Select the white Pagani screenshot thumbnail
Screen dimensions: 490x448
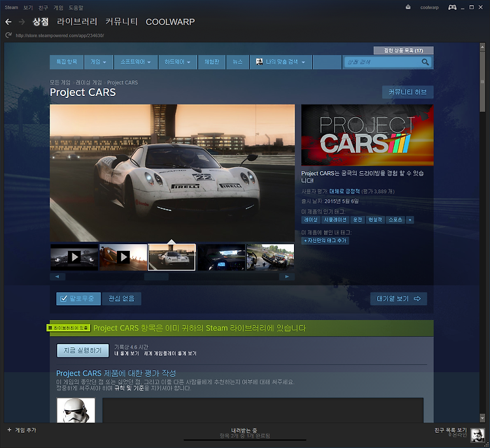click(172, 257)
